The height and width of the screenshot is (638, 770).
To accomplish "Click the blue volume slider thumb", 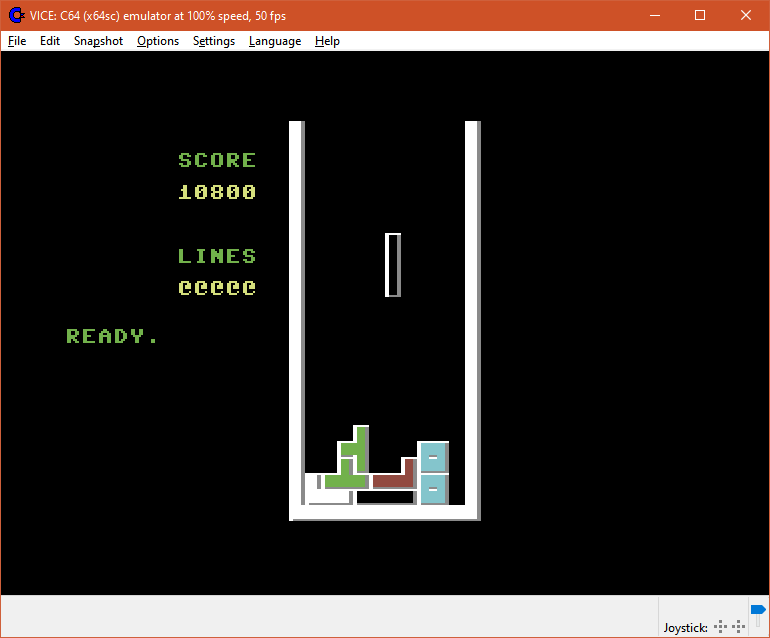I will pos(758,610).
